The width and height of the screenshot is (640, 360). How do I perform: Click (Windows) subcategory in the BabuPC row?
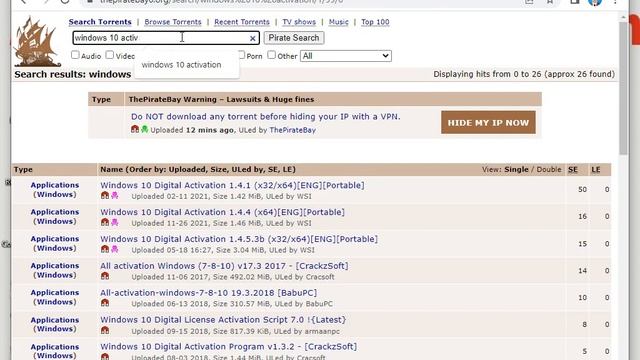pos(55,302)
